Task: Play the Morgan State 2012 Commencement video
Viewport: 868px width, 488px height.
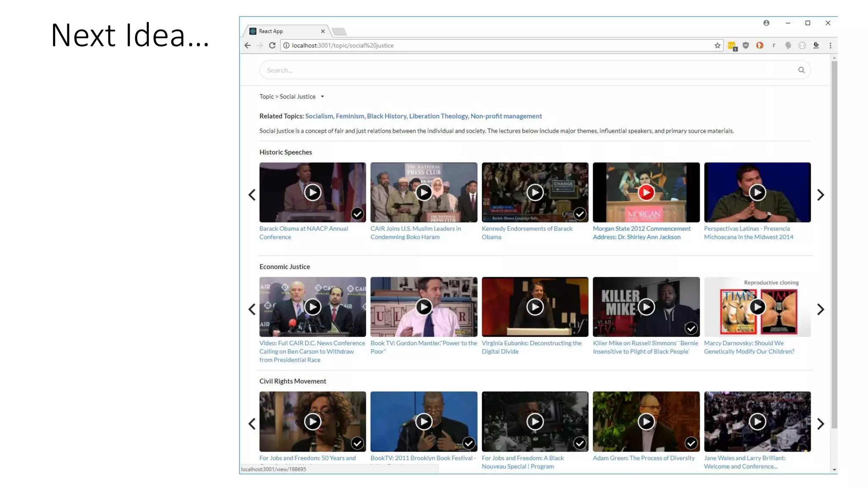Action: tap(646, 192)
